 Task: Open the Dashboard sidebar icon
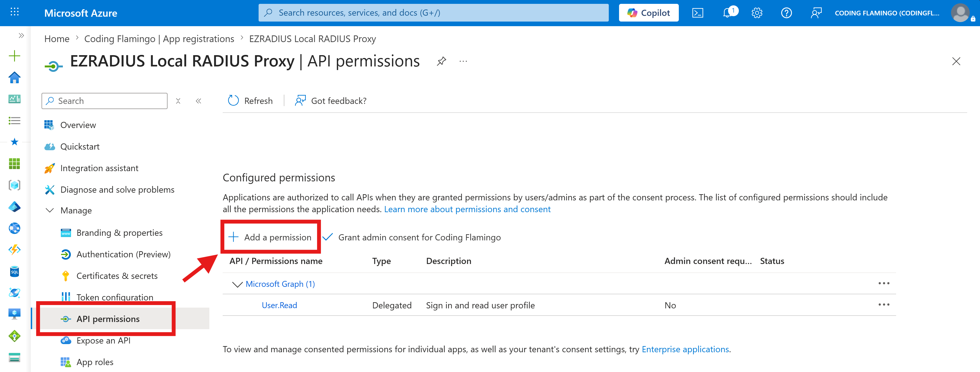[14, 99]
